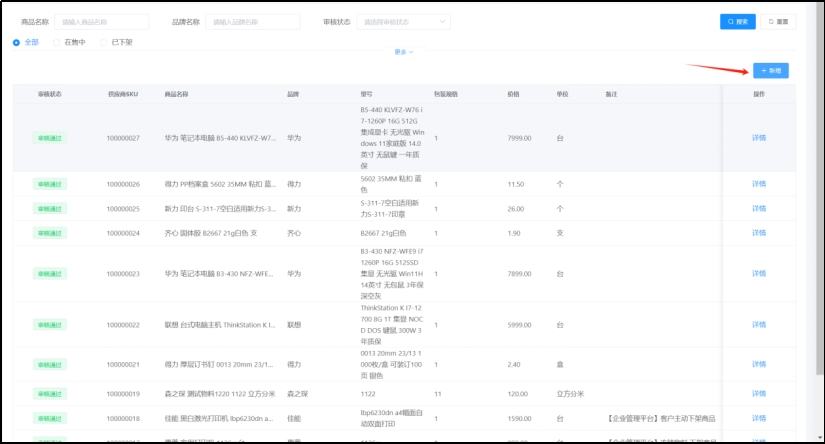Open 详情 for SKU 100000024

[x=758, y=234]
